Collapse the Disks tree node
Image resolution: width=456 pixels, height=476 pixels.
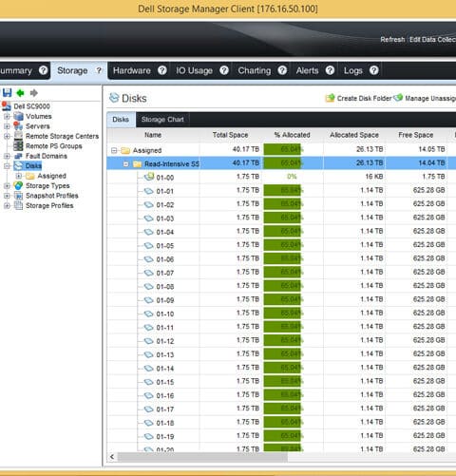[7, 165]
